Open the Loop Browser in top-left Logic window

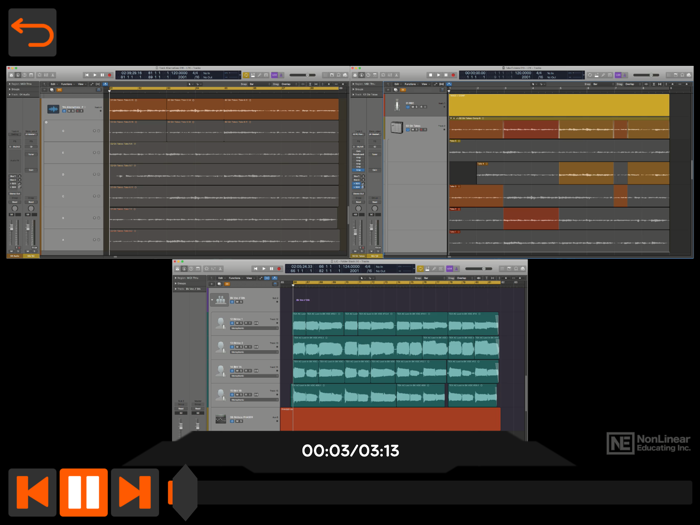tap(338, 75)
